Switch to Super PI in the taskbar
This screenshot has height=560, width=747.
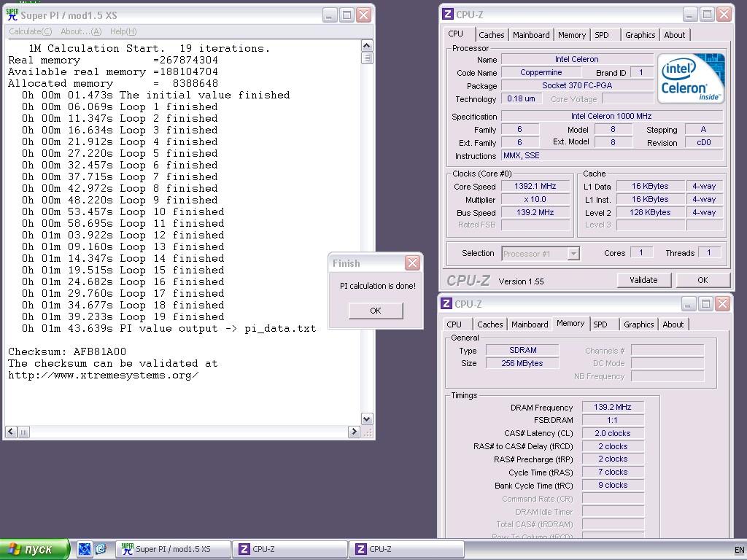pyautogui.click(x=174, y=549)
